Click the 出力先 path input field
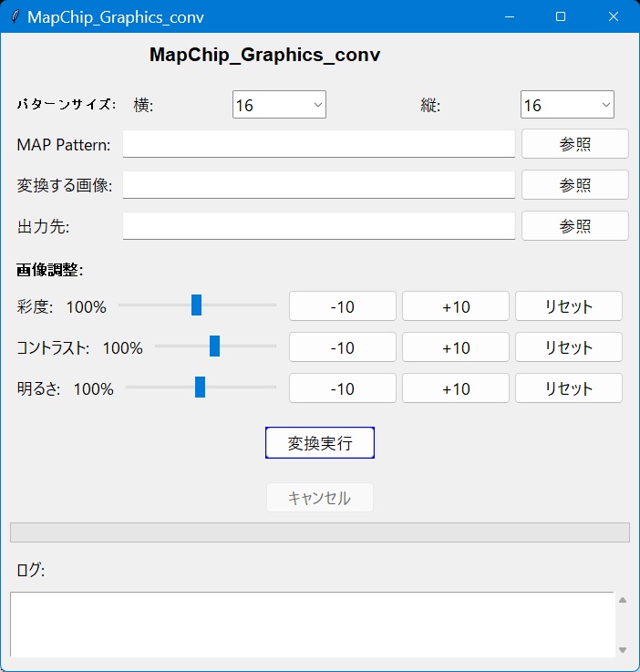This screenshot has height=672, width=640. 319,226
